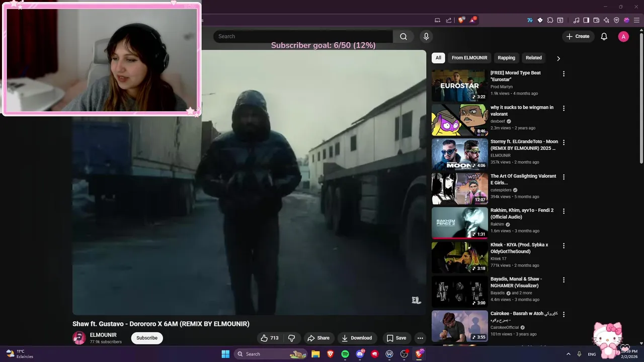
Task: Open the purple browser profile avatar
Action: 626,20
